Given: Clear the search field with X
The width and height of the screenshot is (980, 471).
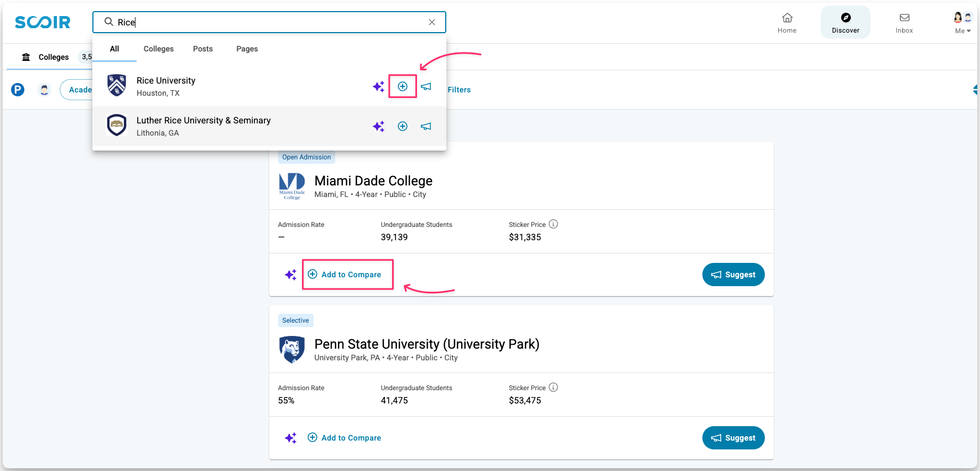Looking at the screenshot, I should (x=432, y=22).
